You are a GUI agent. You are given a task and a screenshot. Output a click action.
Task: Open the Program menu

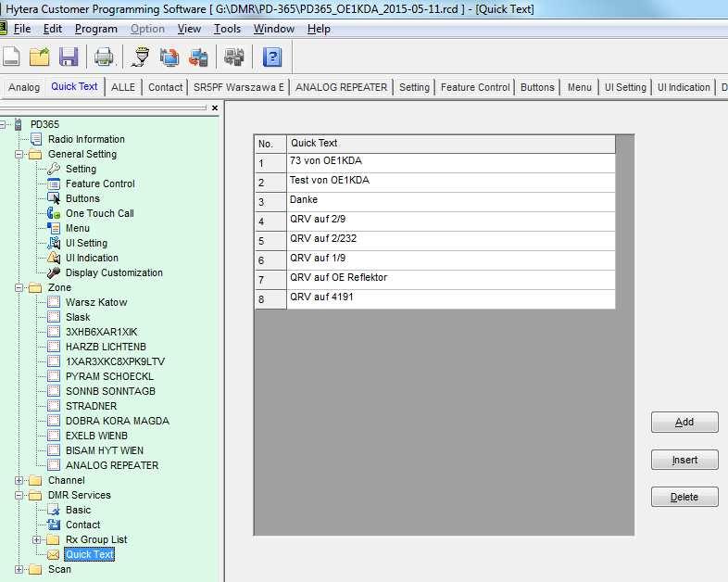tap(95, 29)
